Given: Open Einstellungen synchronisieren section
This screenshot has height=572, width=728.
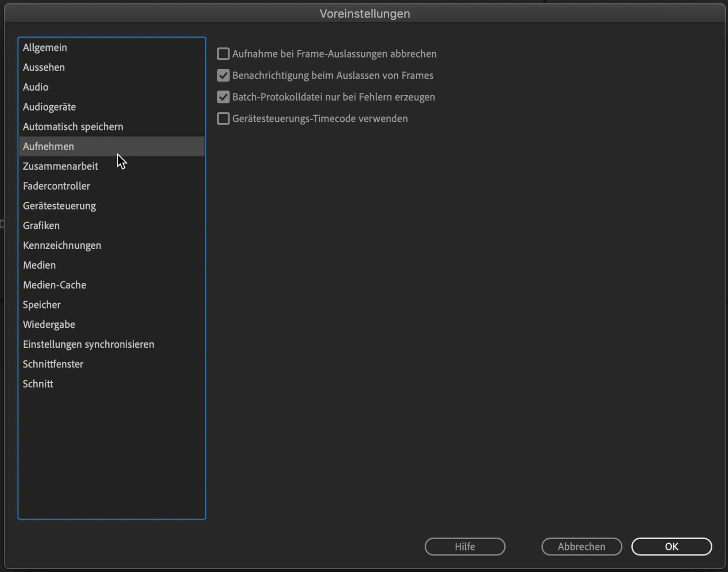Looking at the screenshot, I should point(89,344).
